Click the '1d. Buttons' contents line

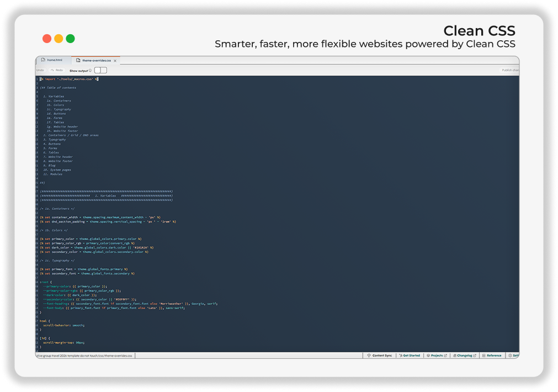click(x=56, y=114)
